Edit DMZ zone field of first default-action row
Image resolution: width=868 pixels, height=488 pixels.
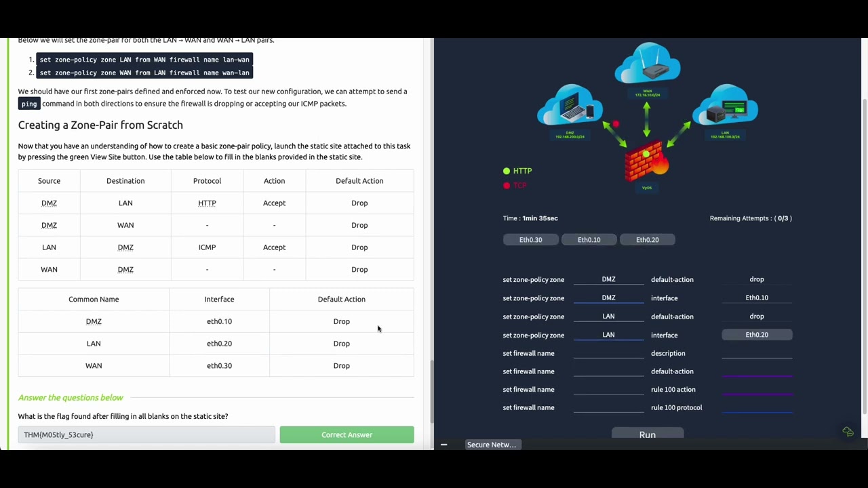(608, 279)
